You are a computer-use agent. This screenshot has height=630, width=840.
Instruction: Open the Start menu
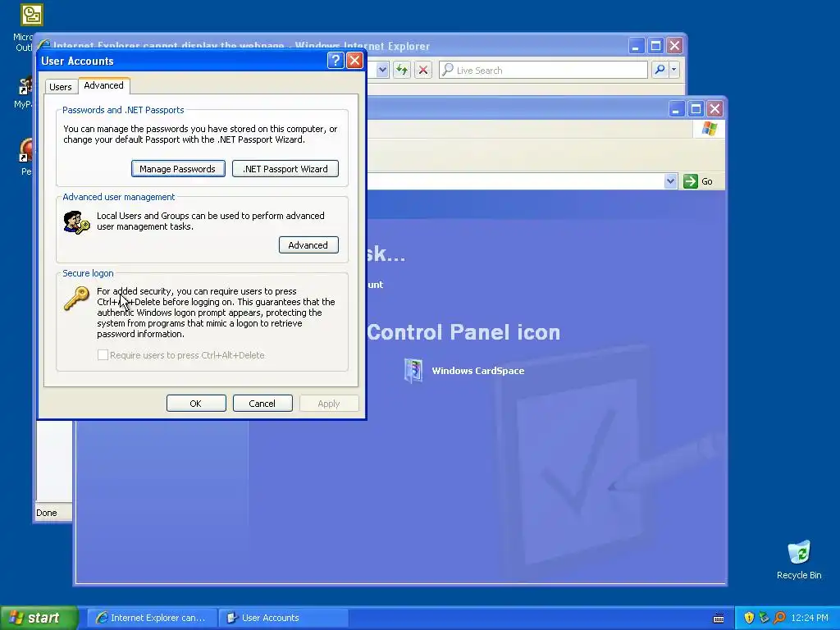[x=39, y=618]
